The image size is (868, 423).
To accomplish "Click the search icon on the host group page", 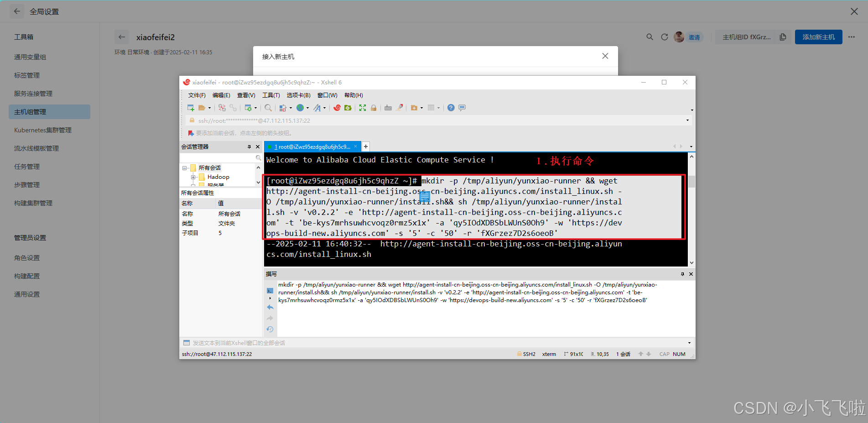I will [x=650, y=37].
